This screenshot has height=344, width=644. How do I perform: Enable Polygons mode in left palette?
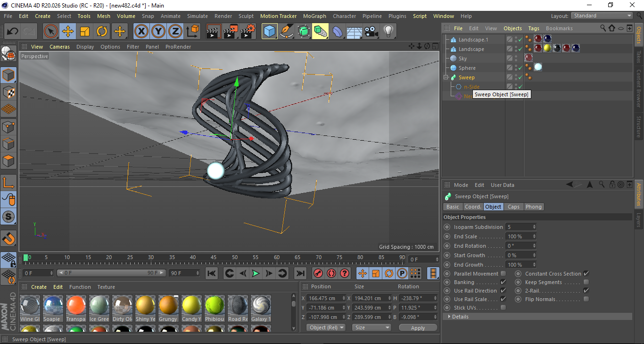coord(8,161)
